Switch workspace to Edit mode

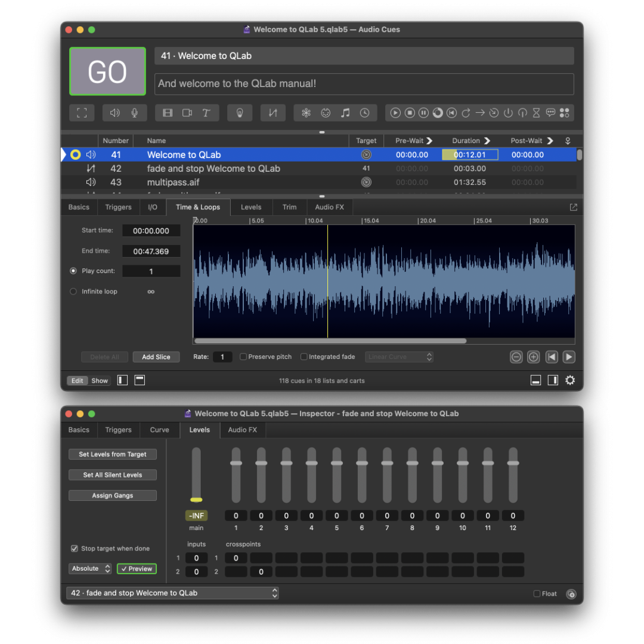click(x=77, y=380)
